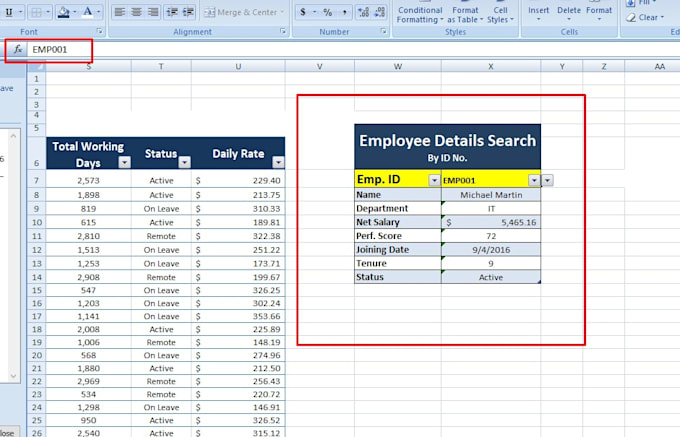Align text right

153,12
